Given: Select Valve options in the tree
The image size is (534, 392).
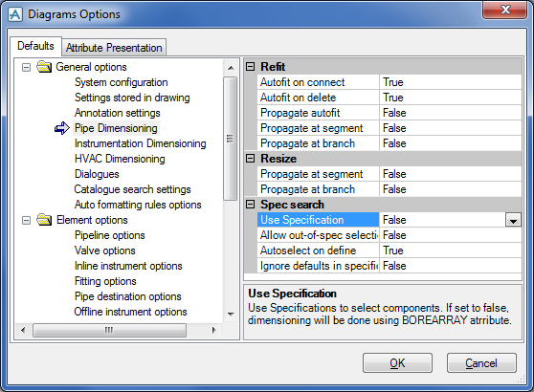Looking at the screenshot, I should (x=105, y=250).
